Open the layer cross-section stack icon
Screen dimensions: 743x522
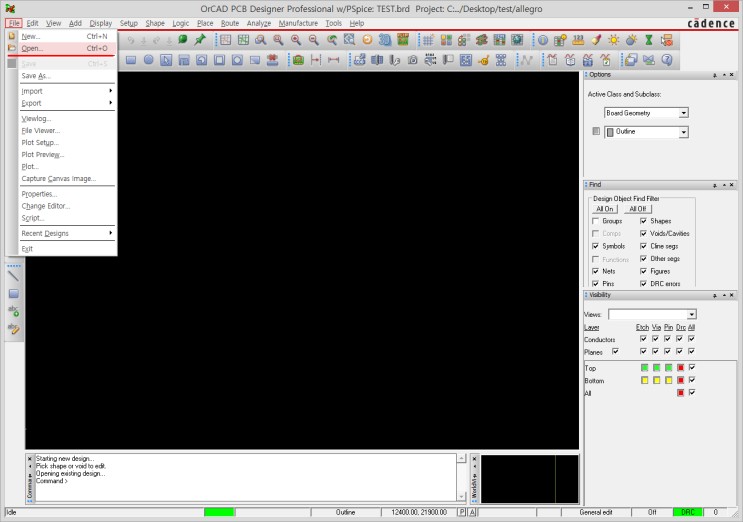pos(481,40)
